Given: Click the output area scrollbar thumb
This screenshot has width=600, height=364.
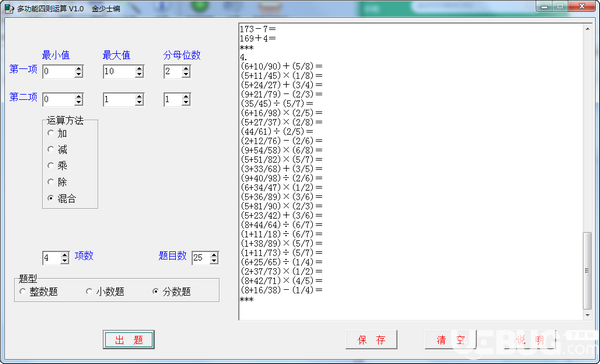Looking at the screenshot, I should point(587,271).
